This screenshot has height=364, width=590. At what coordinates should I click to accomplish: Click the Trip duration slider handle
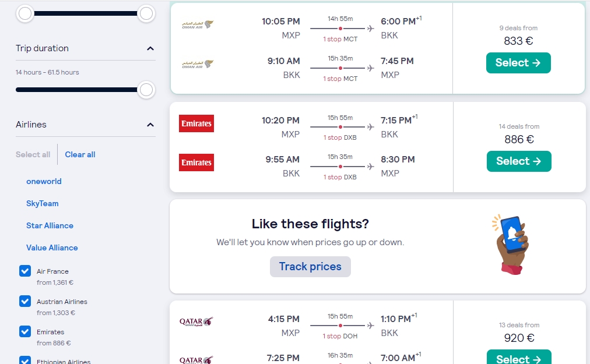tap(146, 90)
